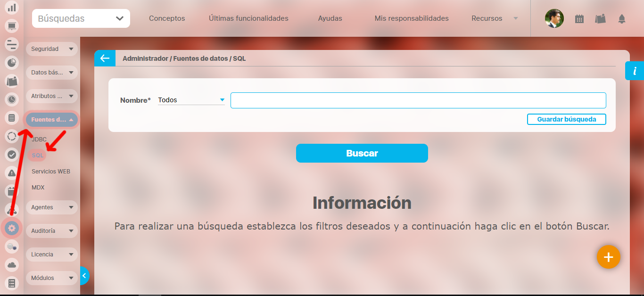
Task: Select the gear settings icon in sidebar
Action: 12,229
